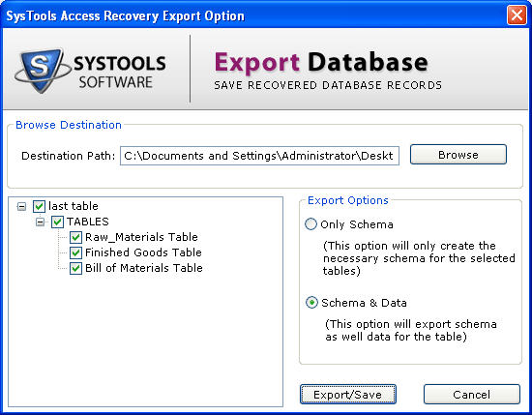Click the SysTools Access Recovery title bar text
The height and width of the screenshot is (415, 532).
[x=125, y=15]
